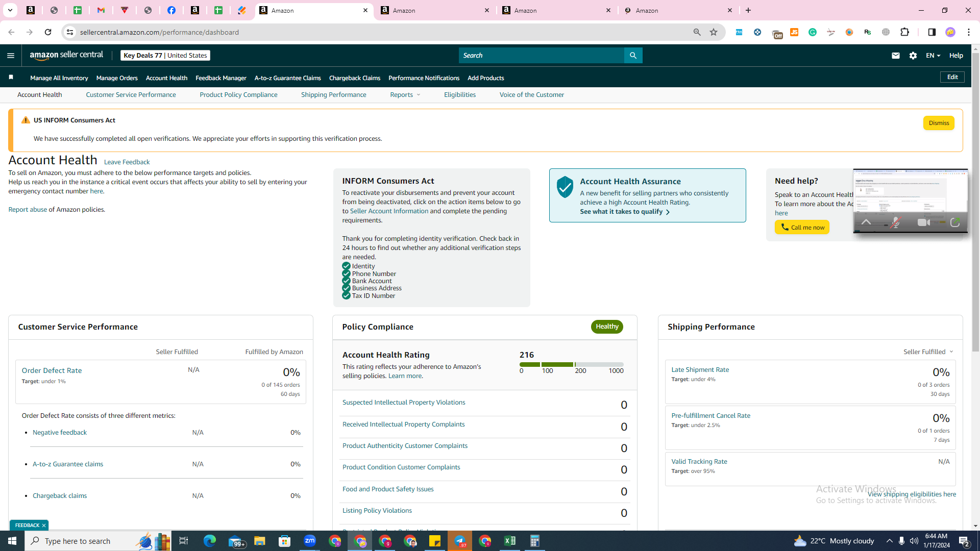The height and width of the screenshot is (551, 980).
Task: Open the Eligibilities tab
Action: click(x=459, y=95)
